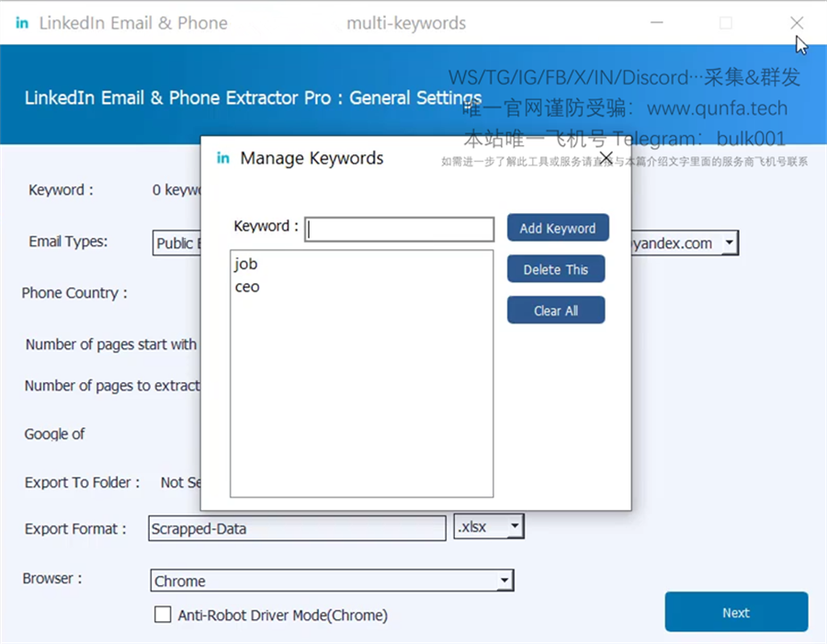Close the Manage Keywords dialog
Screen dimensions: 827x644
point(606,157)
